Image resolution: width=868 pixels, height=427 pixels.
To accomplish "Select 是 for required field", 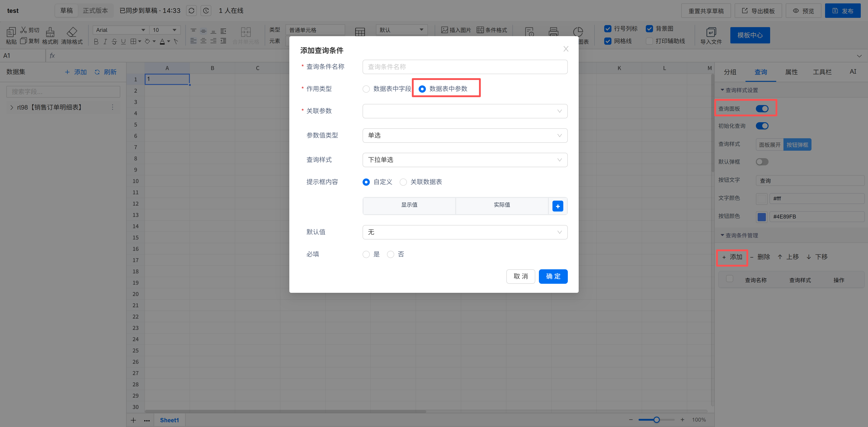I will point(366,254).
